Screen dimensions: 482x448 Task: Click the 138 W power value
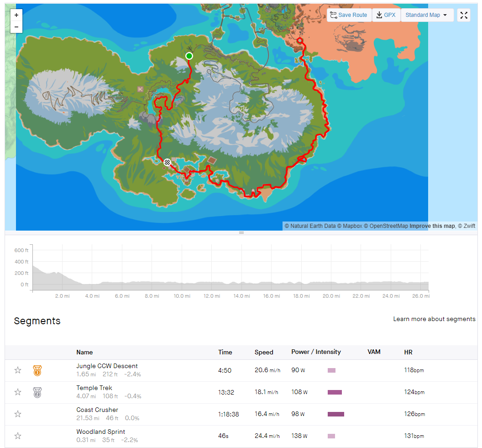[x=299, y=436]
